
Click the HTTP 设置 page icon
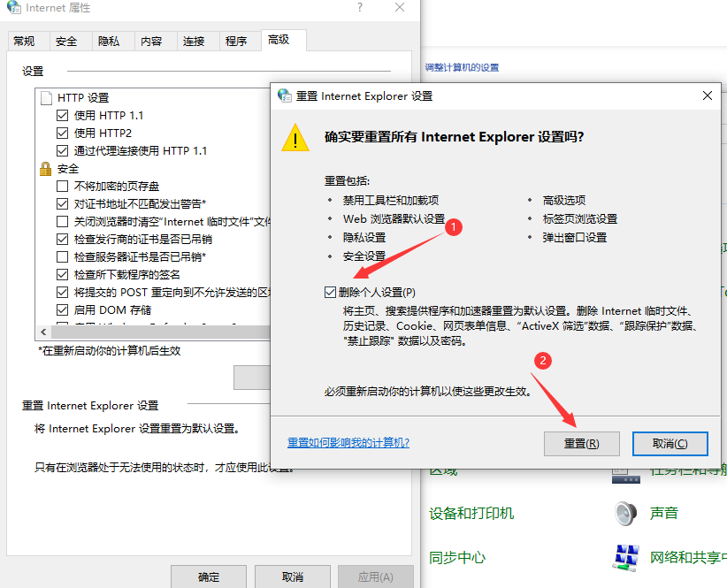click(46, 98)
